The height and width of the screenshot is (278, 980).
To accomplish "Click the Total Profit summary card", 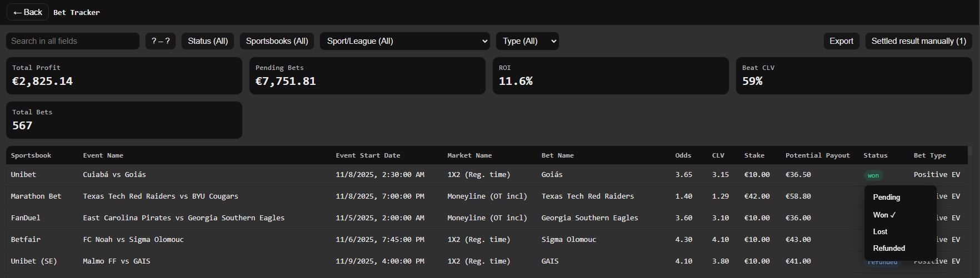I will 124,75.
